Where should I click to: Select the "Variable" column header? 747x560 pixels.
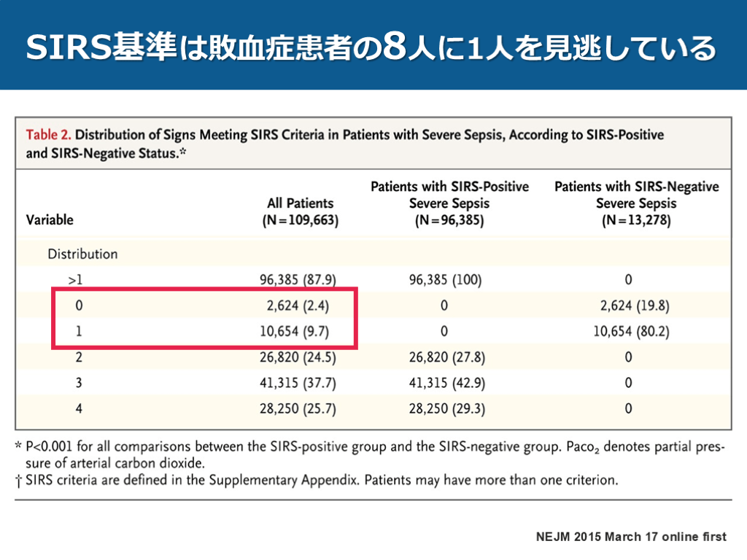[50, 219]
